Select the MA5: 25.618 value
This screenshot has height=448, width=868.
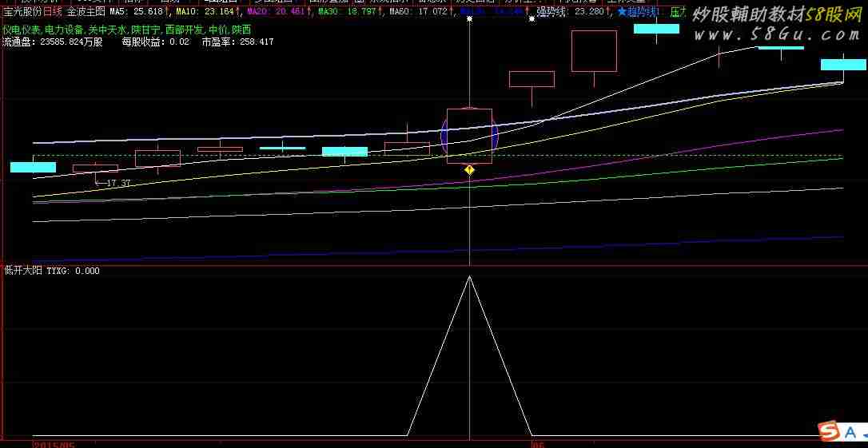[x=137, y=11]
